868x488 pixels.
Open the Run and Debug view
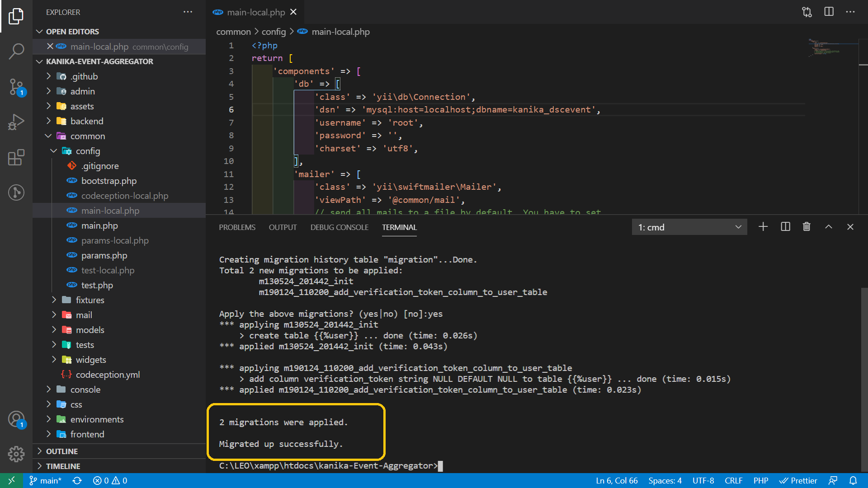click(x=16, y=122)
